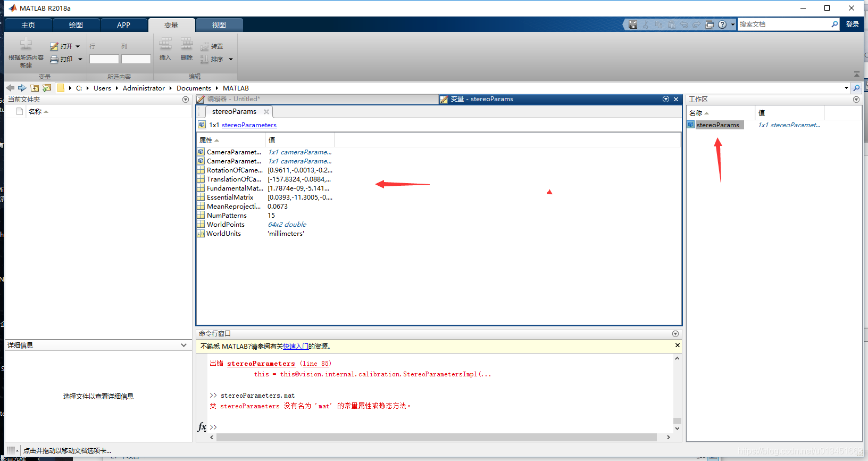
Task: Click the function browser fx icon
Action: click(x=202, y=427)
